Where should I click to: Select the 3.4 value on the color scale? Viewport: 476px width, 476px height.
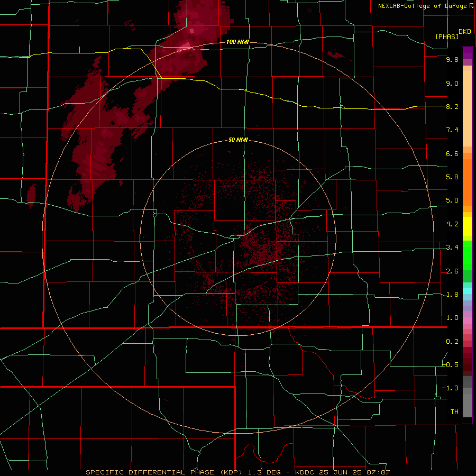click(452, 248)
